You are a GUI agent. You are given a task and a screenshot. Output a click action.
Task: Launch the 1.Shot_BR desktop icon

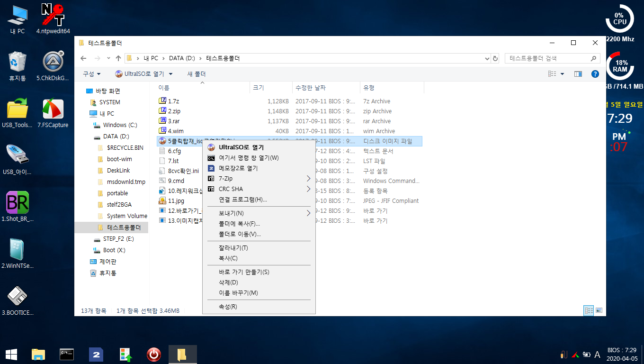tap(18, 207)
